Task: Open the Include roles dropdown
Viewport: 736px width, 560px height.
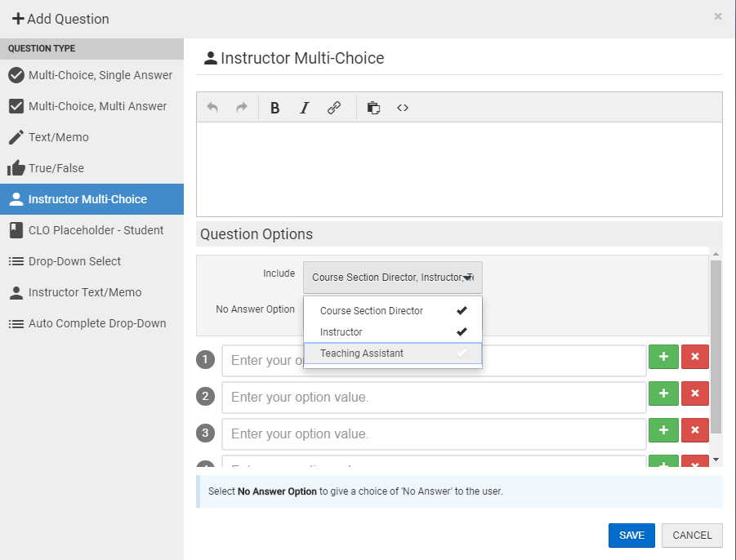Action: [392, 278]
